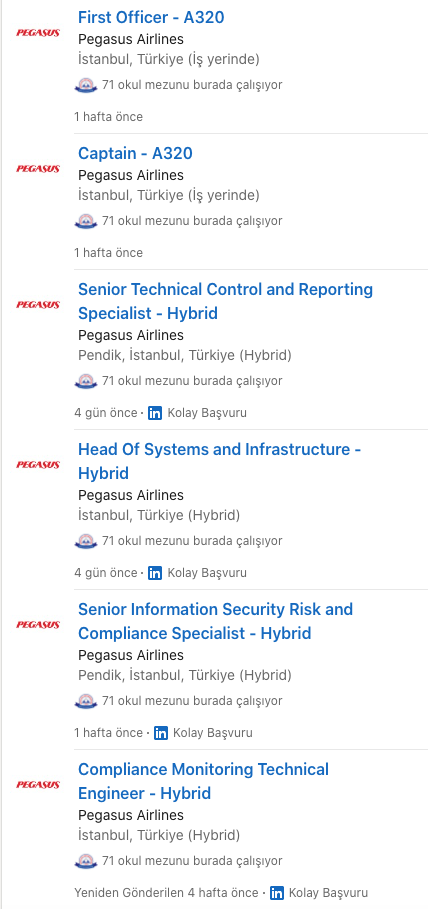Open Compliance Monitoring Technical Engineer job

(204, 781)
